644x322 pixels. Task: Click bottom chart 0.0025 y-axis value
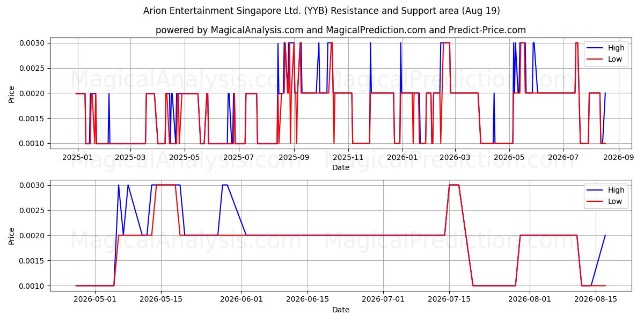33,210
